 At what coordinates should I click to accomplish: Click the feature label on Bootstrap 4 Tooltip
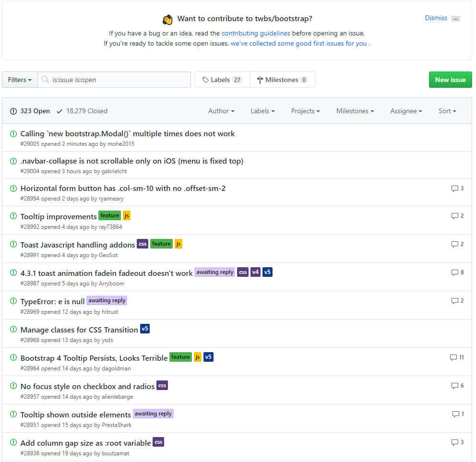coord(180,357)
